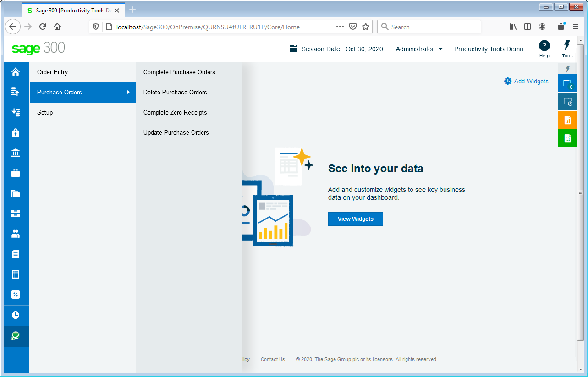Bookmark this page with the star icon
Image resolution: width=588 pixels, height=377 pixels.
(x=366, y=27)
